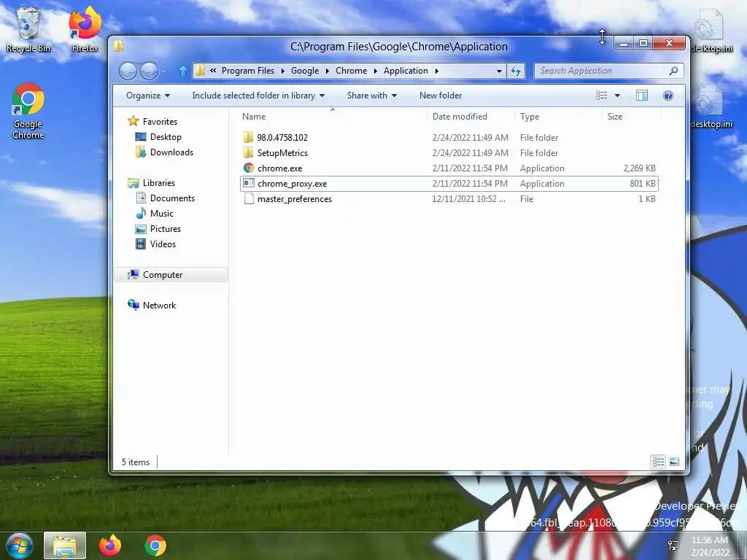Click the Application breadcrumb segment
This screenshot has height=560, width=747.
(x=406, y=71)
